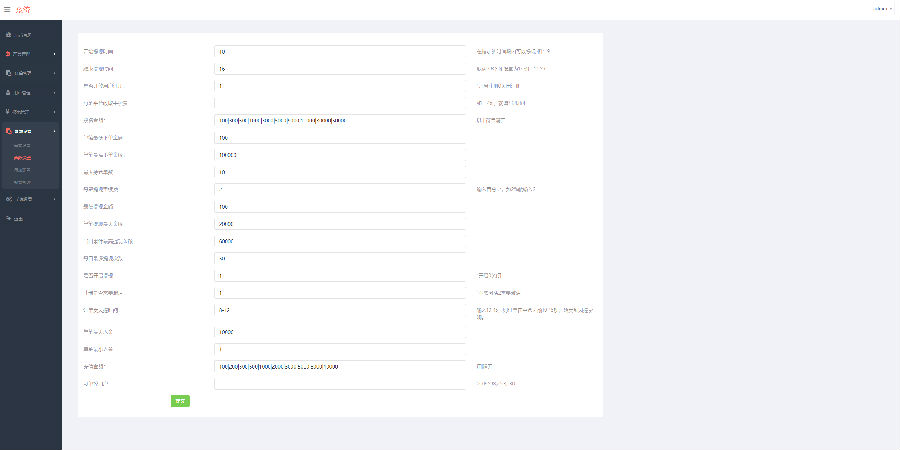Image resolution: width=900 pixels, height=450 pixels.
Task: Focus the empty input field near the form top
Action: click(x=340, y=103)
